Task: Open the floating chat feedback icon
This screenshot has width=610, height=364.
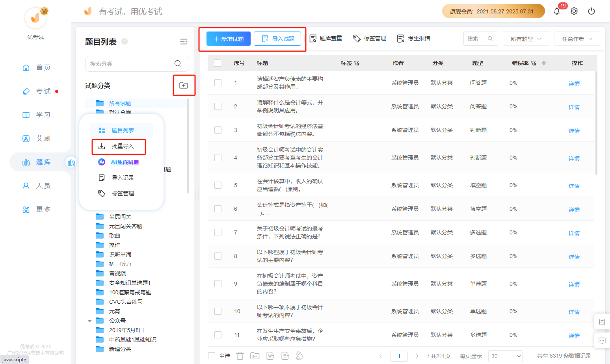Action: click(x=602, y=341)
